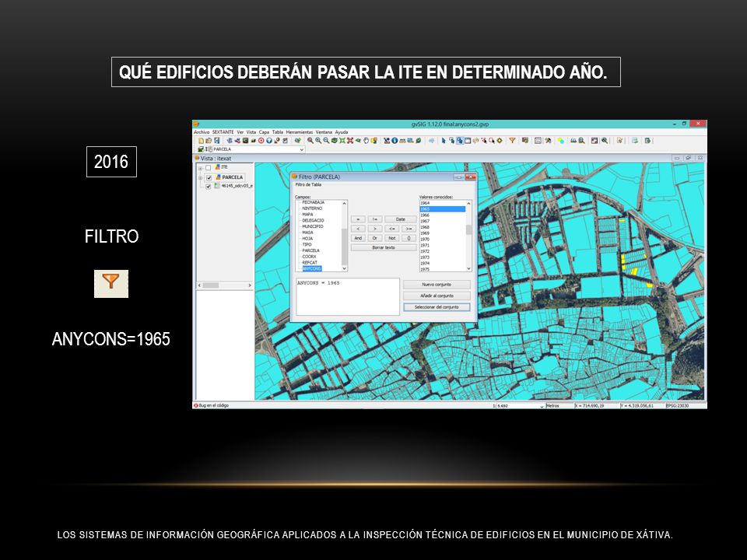
Task: Click the Open project folder icon
Action: [209, 141]
